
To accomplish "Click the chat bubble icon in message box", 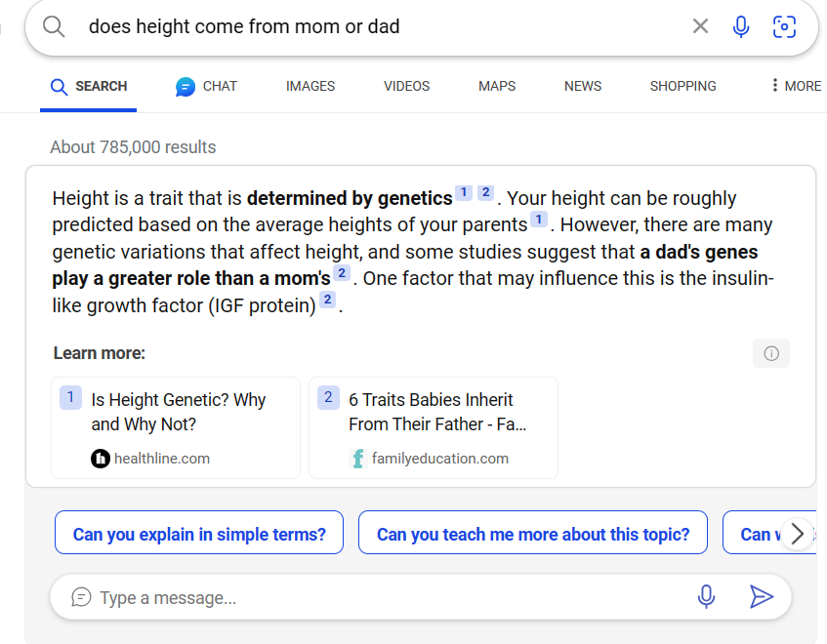I will pyautogui.click(x=81, y=597).
